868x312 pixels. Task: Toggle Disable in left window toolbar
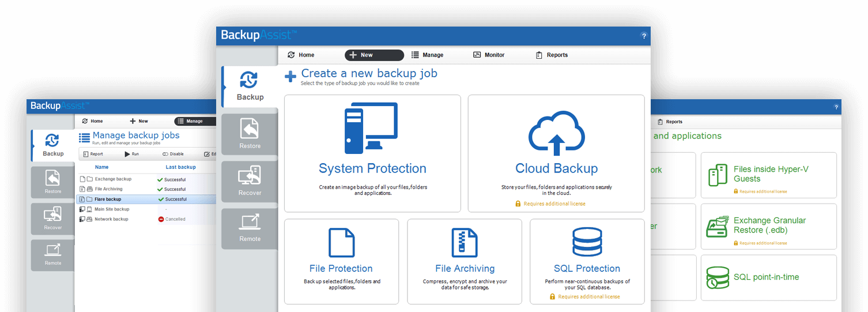point(173,154)
